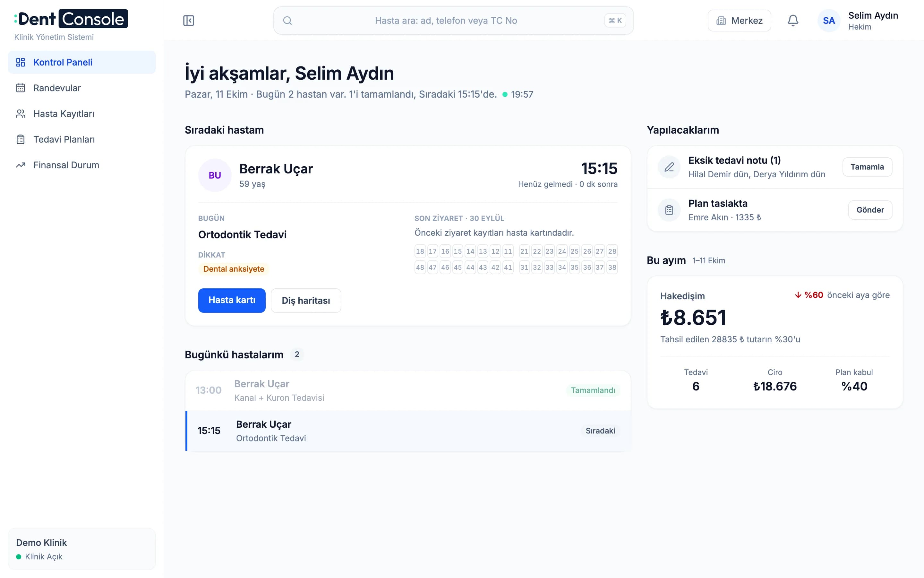Click the pencil icon for Eksik tedavi notu
The width and height of the screenshot is (924, 578).
click(x=669, y=167)
